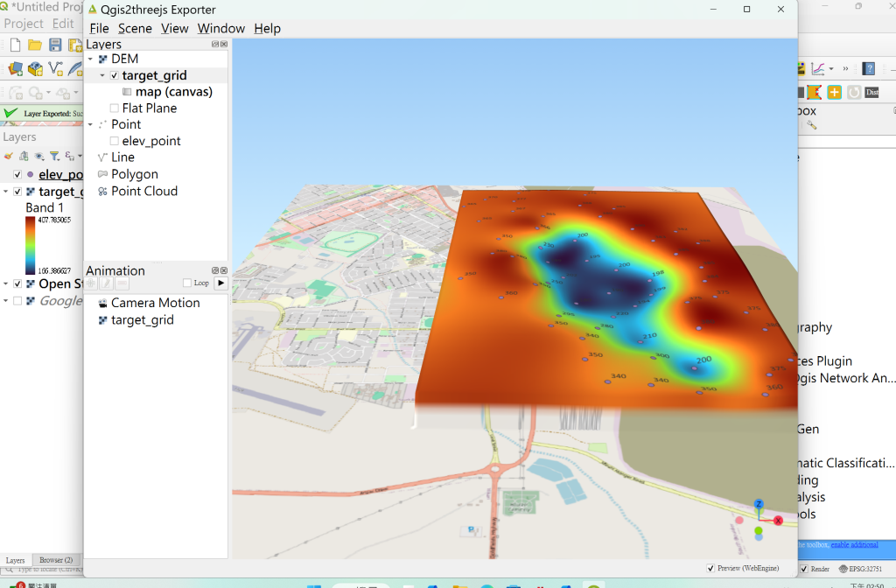Enable the Flat Plane checkbox
The width and height of the screenshot is (896, 588).
pos(115,108)
